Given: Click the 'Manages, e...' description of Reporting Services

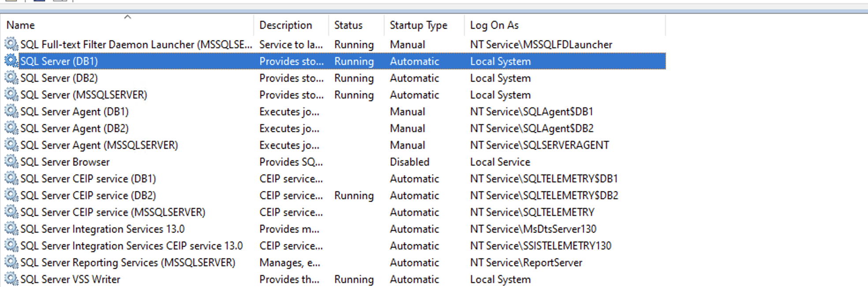Looking at the screenshot, I should tap(290, 263).
